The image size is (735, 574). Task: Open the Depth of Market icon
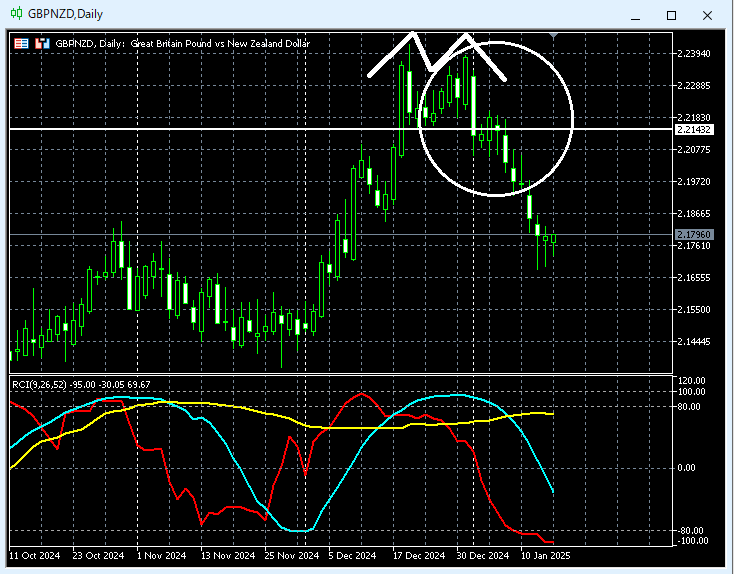[42, 44]
